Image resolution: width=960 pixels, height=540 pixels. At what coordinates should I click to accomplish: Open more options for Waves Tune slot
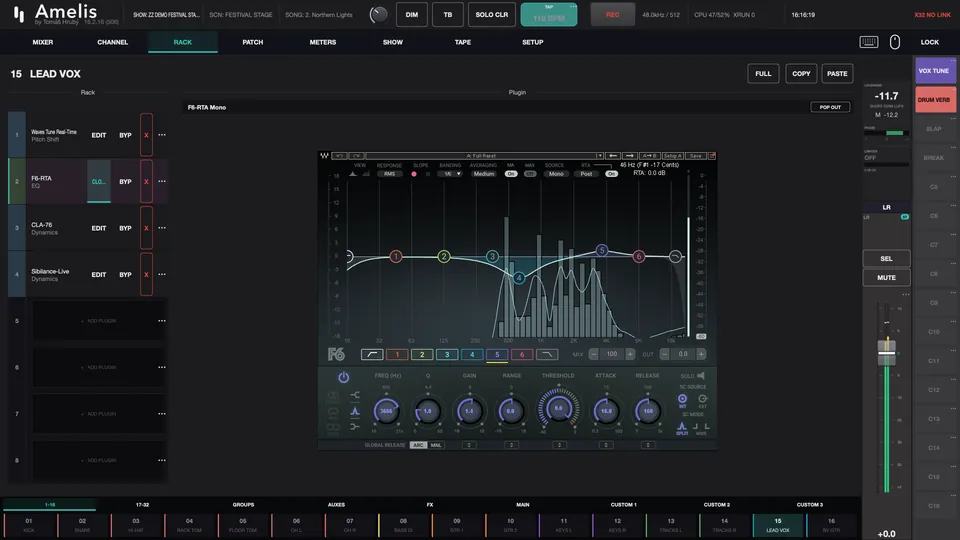[x=162, y=135]
